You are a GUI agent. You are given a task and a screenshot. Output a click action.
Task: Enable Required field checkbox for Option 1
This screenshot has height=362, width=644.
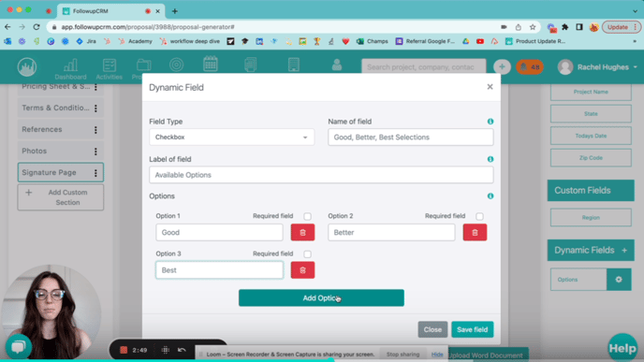point(307,216)
